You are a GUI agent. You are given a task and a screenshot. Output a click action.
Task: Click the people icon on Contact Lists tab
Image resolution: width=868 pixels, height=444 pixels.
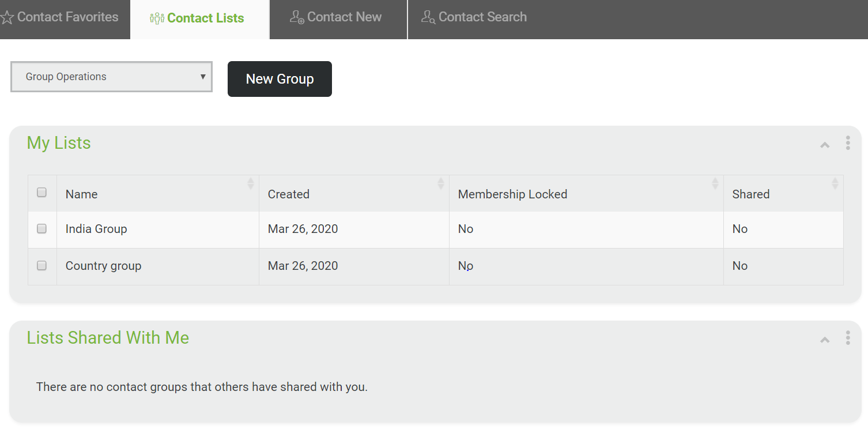[157, 18]
